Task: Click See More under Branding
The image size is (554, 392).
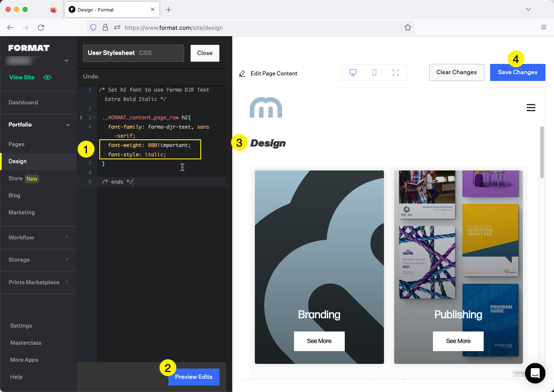Action: (319, 341)
